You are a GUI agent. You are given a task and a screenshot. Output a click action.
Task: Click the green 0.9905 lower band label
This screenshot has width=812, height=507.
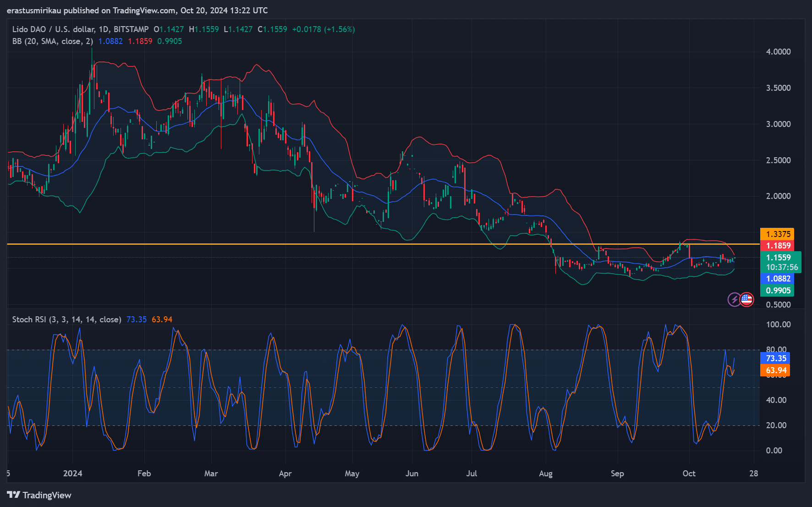777,291
